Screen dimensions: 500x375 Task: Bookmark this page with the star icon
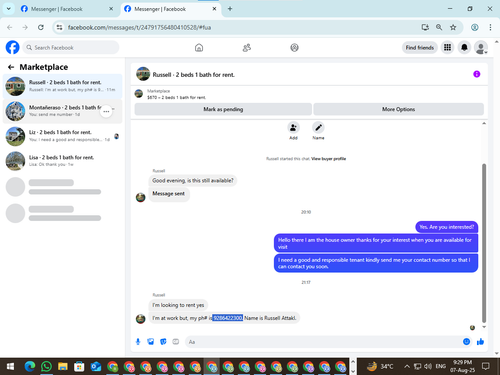point(453,27)
